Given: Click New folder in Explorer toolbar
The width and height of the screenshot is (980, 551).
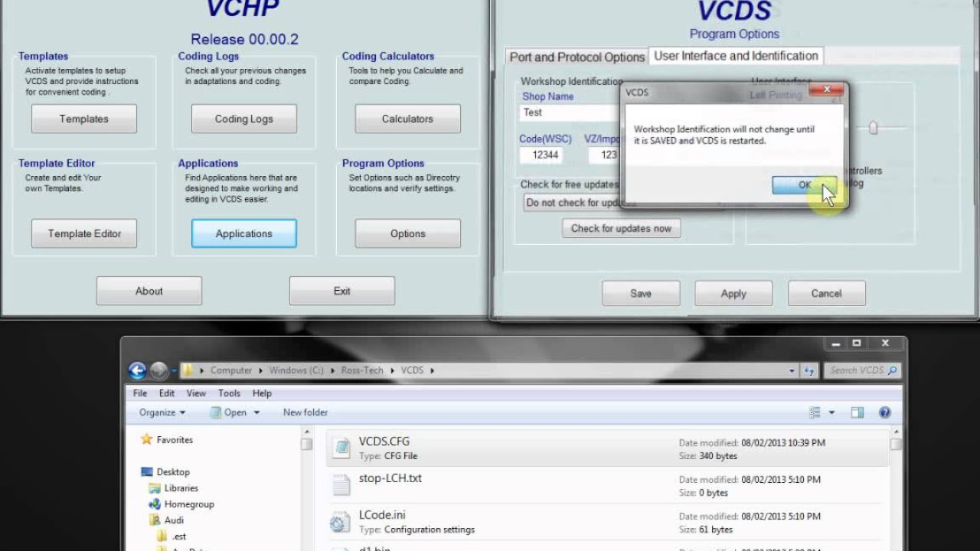Looking at the screenshot, I should (305, 412).
